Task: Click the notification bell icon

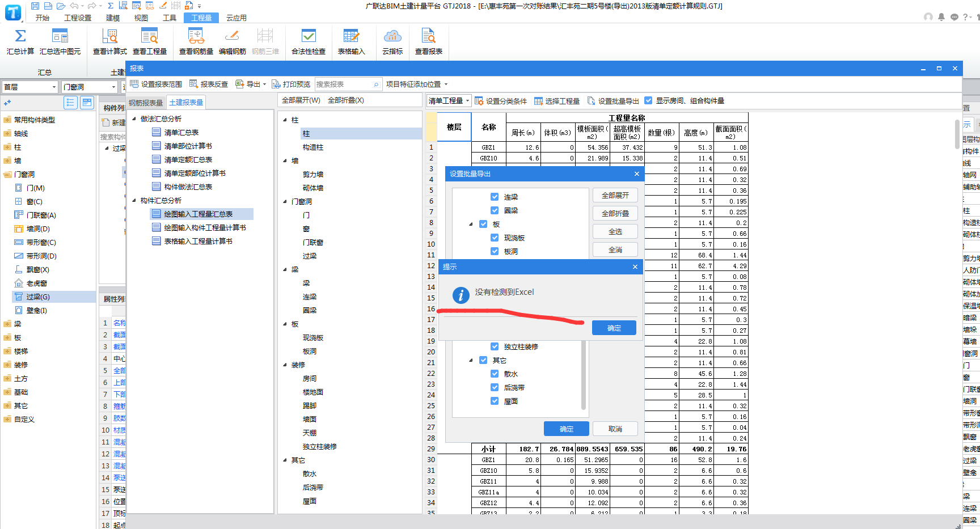Action: click(x=941, y=17)
